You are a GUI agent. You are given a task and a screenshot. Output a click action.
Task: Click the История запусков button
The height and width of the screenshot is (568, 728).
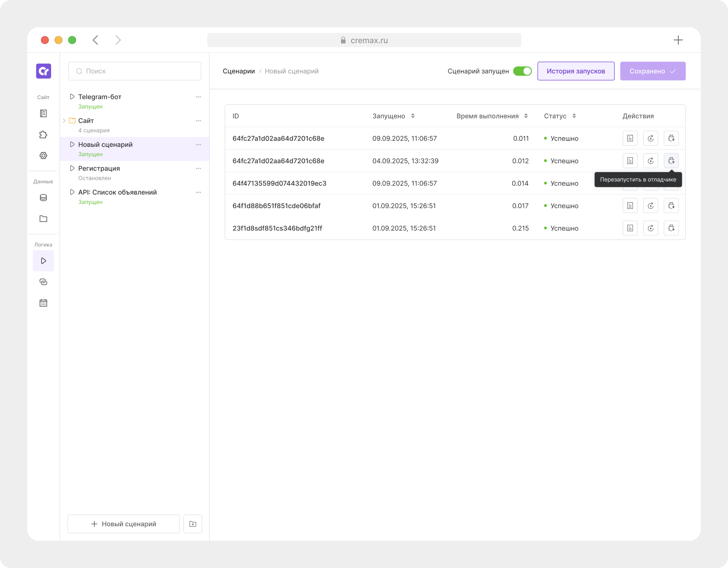(576, 71)
